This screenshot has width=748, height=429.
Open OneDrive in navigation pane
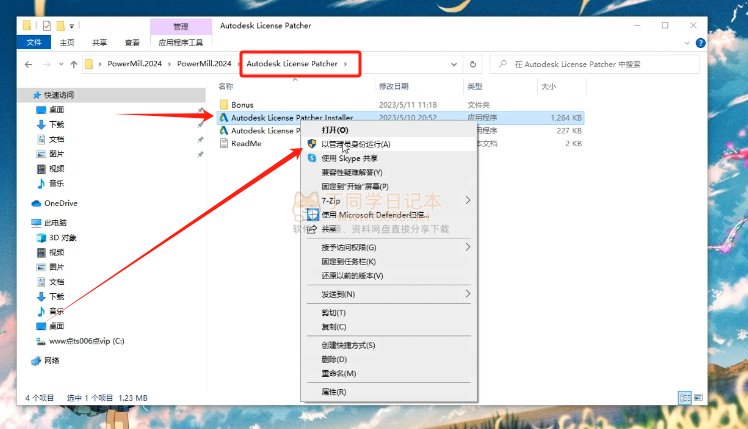point(61,203)
